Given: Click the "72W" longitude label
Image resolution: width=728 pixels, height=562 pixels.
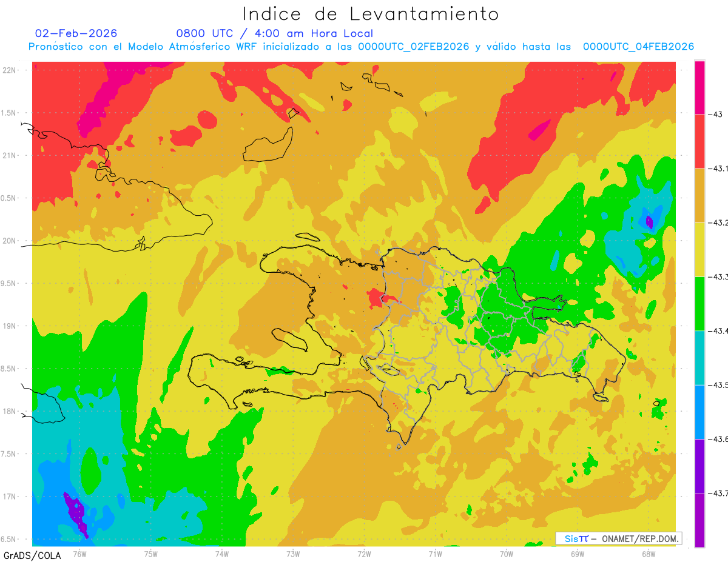Looking at the screenshot, I should pyautogui.click(x=364, y=554).
